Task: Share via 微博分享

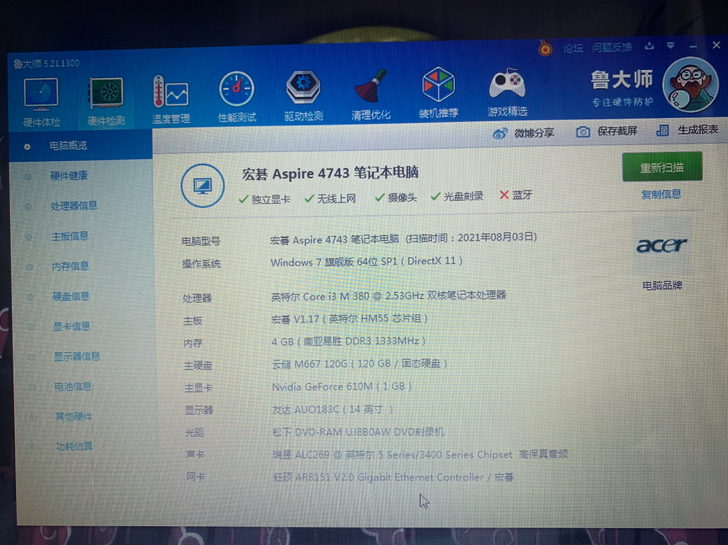Action: 524,133
